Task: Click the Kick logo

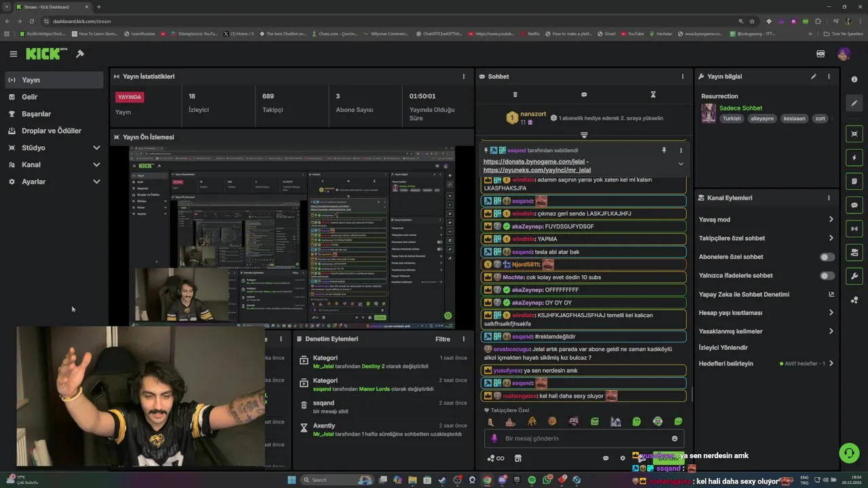Action: tap(43, 54)
